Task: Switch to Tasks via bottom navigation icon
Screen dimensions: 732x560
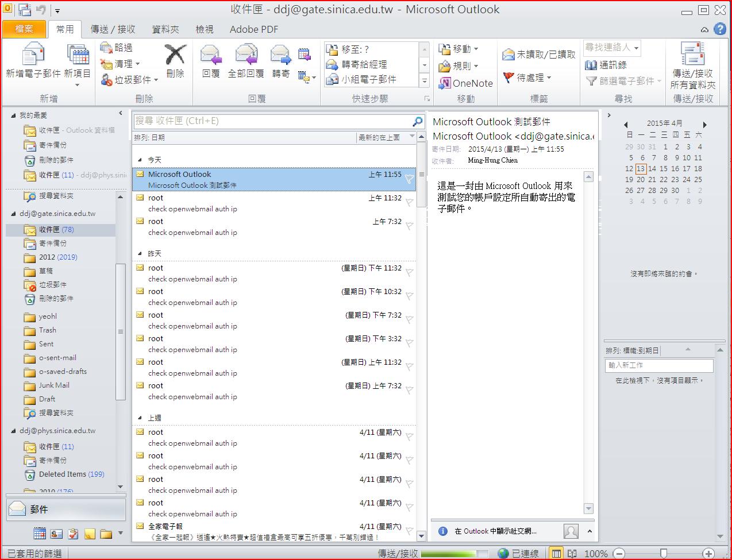Action: coord(73,534)
